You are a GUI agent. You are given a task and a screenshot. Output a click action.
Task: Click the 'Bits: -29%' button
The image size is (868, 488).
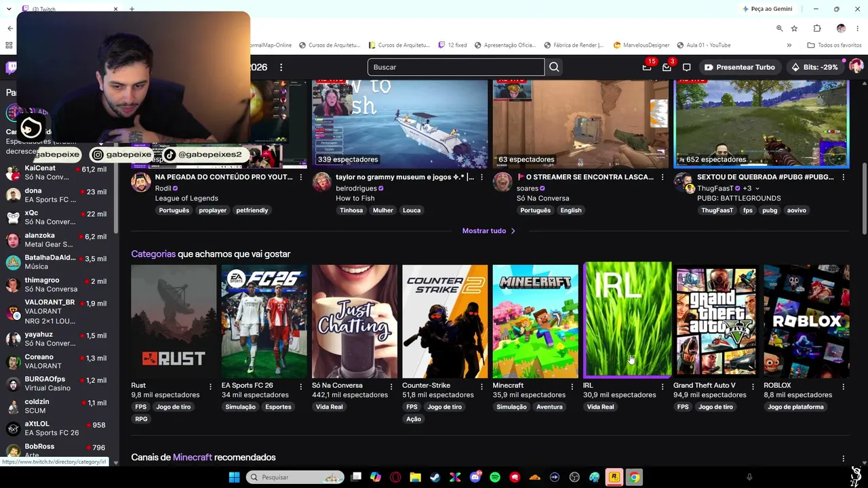[x=814, y=67]
